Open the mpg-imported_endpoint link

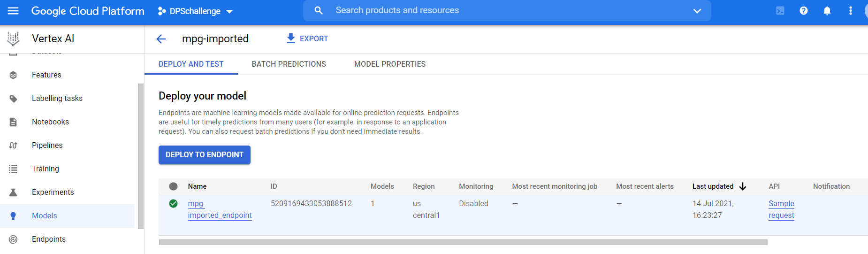pyautogui.click(x=220, y=209)
